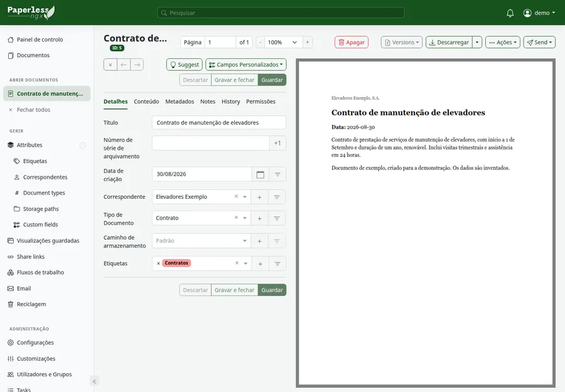The image size is (565, 392).
Task: Go to previous document arrow
Action: pyautogui.click(x=124, y=65)
